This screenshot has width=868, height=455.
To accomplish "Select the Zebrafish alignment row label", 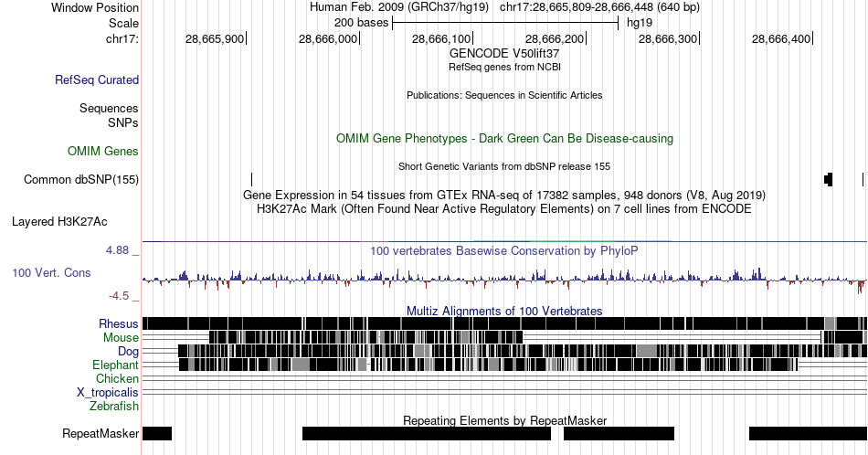I will click(x=114, y=406).
